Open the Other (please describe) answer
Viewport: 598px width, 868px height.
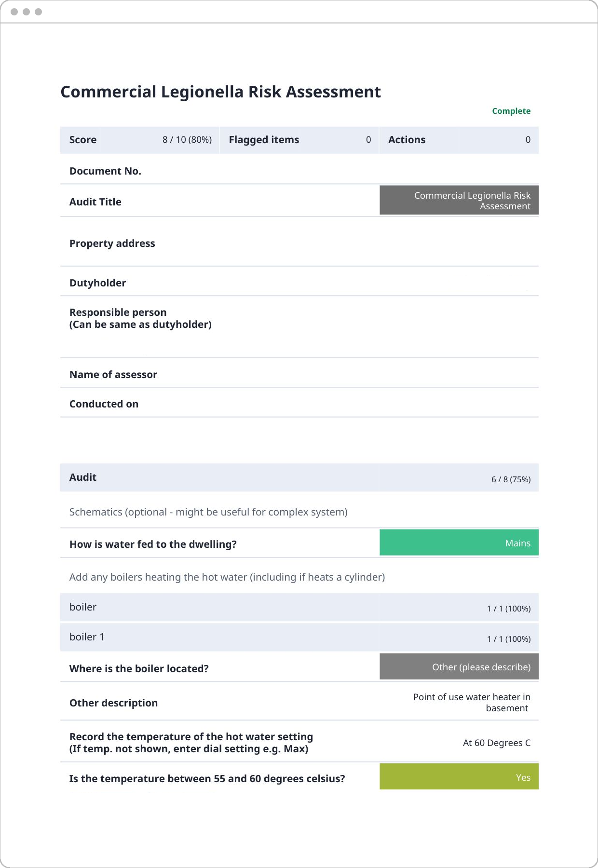459,667
